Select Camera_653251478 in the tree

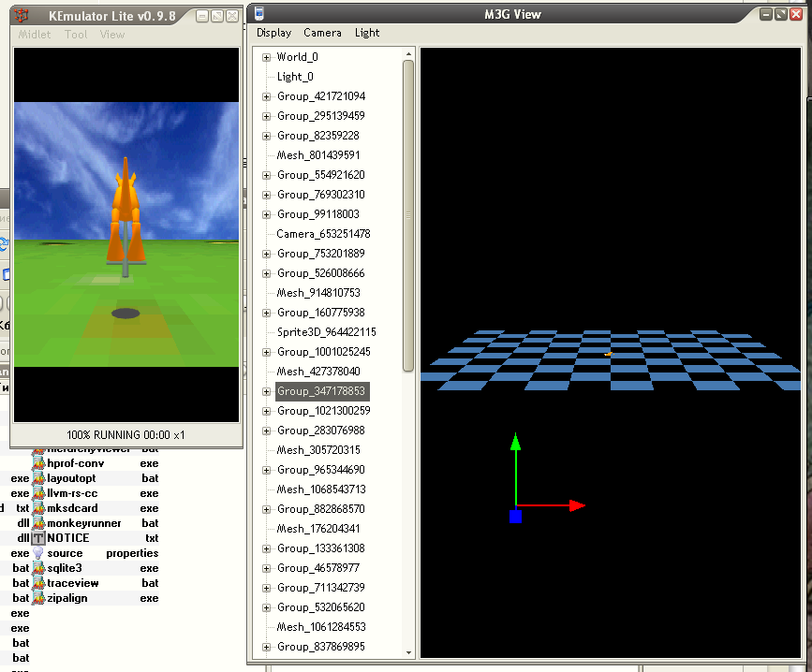[x=323, y=234]
